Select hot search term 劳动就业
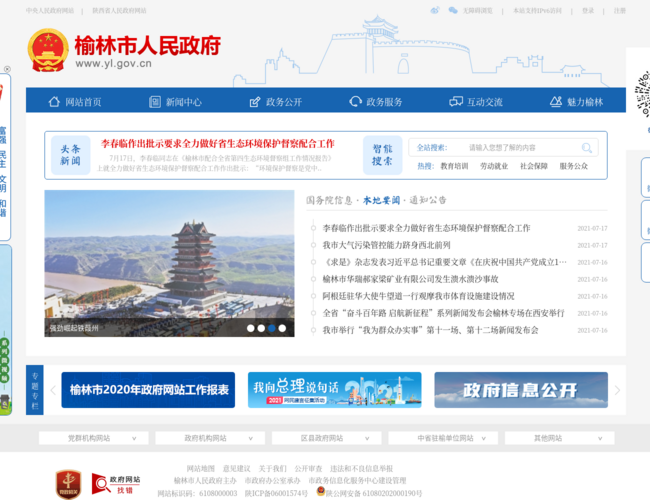The width and height of the screenshot is (650, 500). tap(494, 166)
